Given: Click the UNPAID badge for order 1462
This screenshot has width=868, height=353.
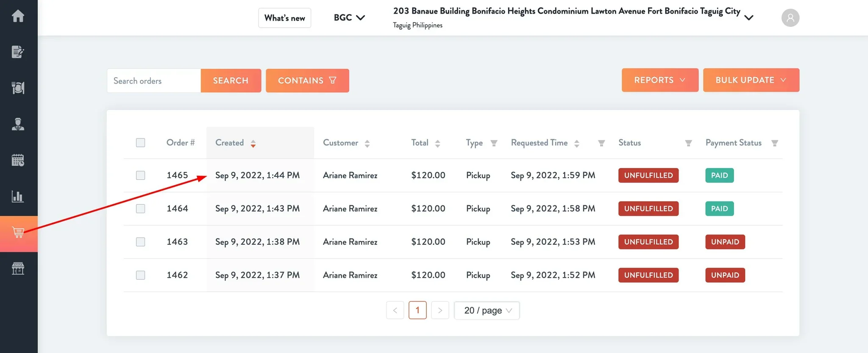Looking at the screenshot, I should [725, 275].
